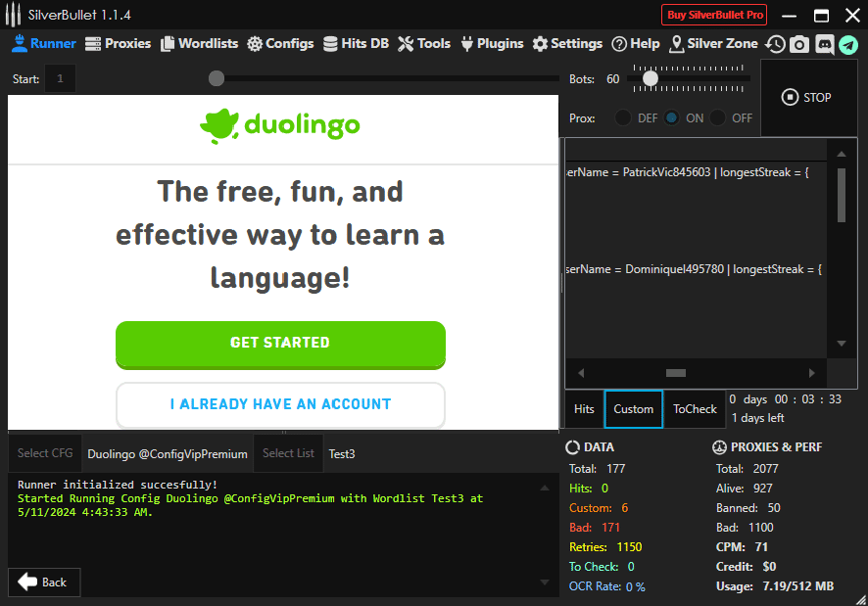The height and width of the screenshot is (606, 868).
Task: Open the Telegram icon link
Action: [x=848, y=44]
